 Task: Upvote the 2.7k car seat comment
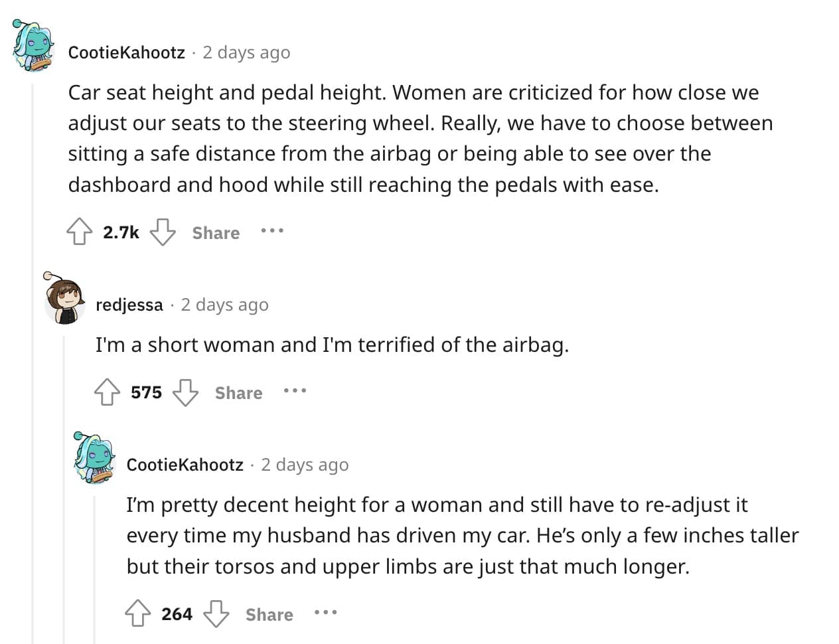(x=80, y=232)
